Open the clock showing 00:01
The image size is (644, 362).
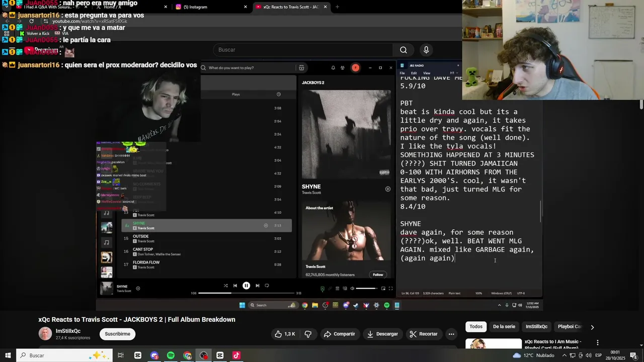(615, 355)
